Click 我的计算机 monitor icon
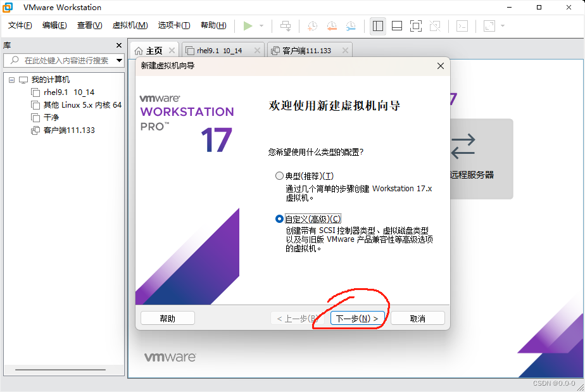 click(23, 80)
